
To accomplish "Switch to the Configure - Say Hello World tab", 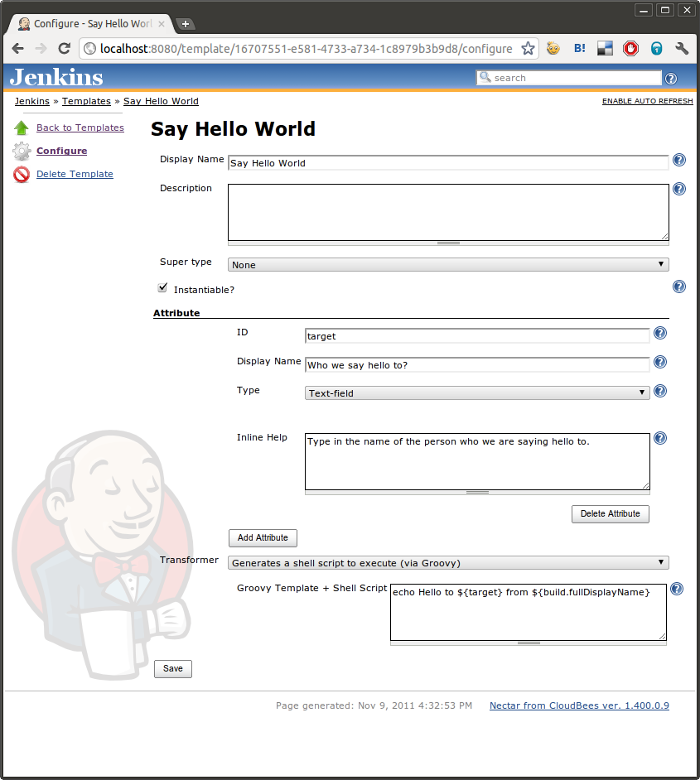I will pos(92,24).
